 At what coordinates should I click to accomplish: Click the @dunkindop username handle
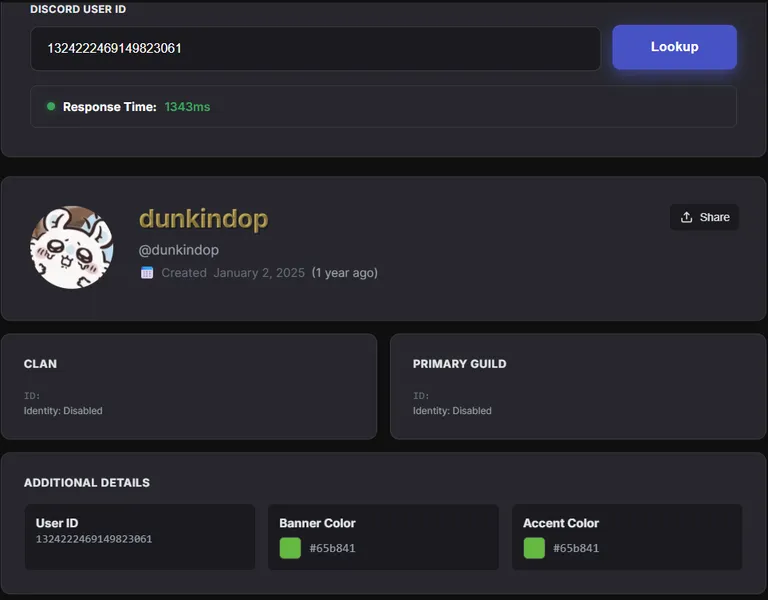[x=178, y=250]
